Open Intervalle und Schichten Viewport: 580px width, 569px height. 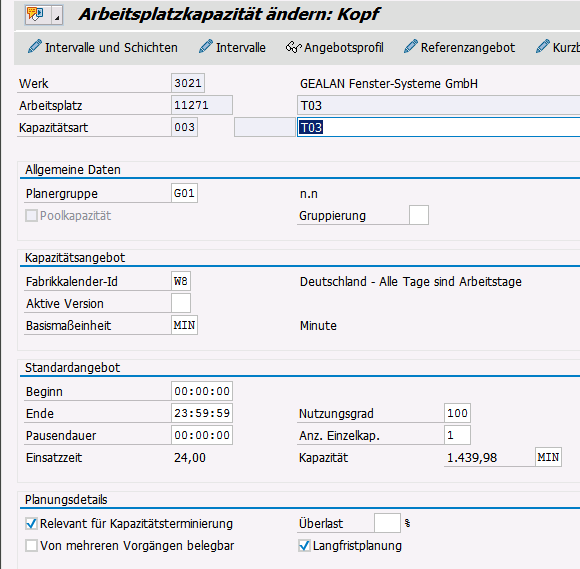pos(103,48)
